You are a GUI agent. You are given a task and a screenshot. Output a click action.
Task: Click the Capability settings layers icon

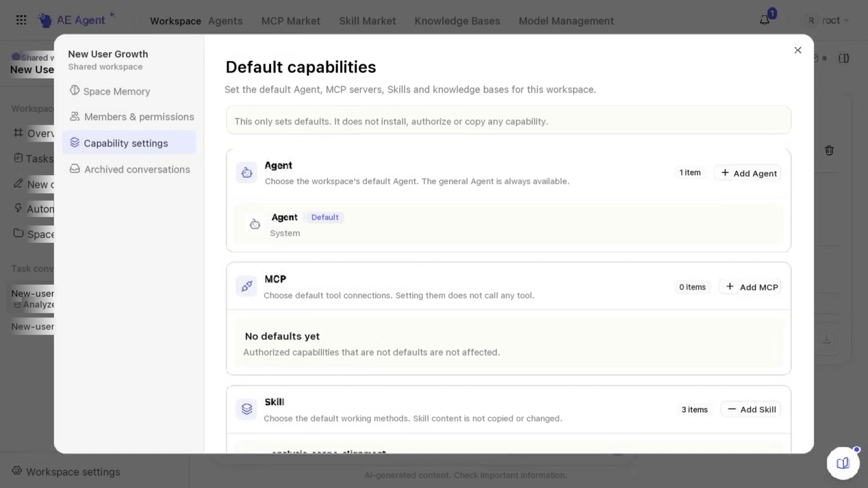click(74, 142)
